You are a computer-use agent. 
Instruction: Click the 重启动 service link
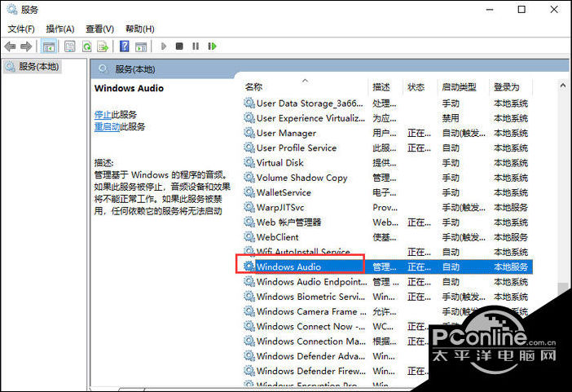click(107, 126)
